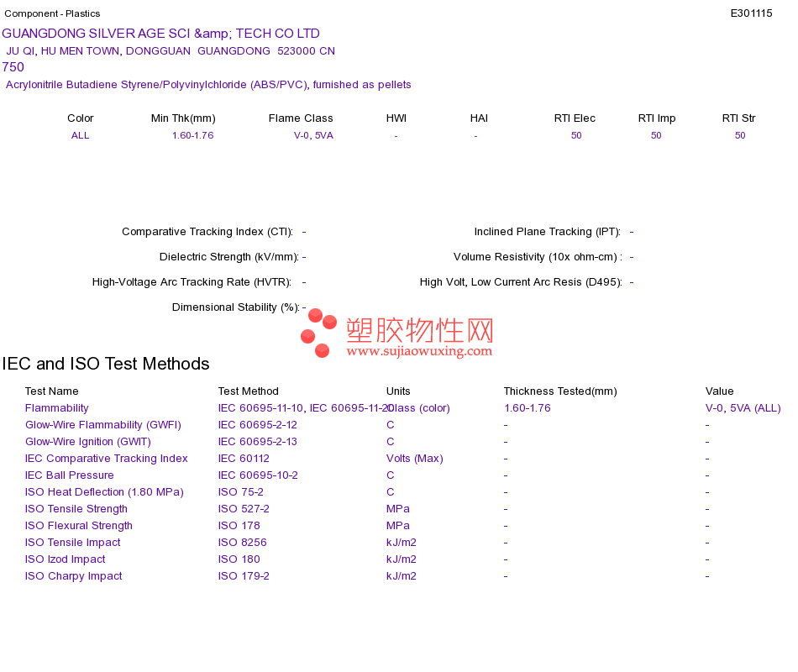
Task: Open ISO Tensile Strength link
Action: pyautogui.click(x=76, y=509)
